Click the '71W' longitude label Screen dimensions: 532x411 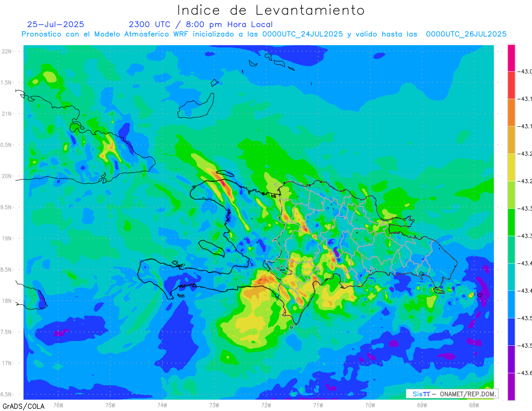click(318, 405)
